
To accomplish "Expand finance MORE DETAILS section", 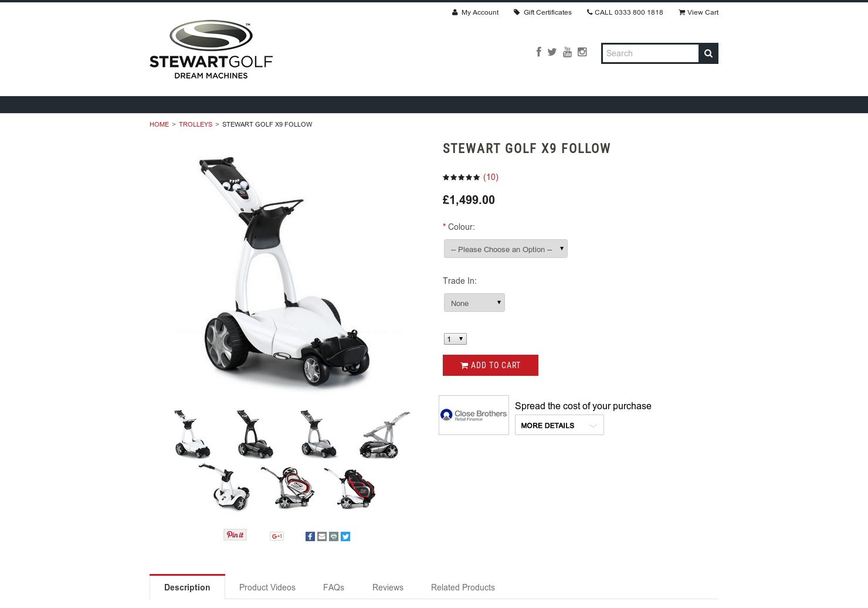I will (x=560, y=425).
